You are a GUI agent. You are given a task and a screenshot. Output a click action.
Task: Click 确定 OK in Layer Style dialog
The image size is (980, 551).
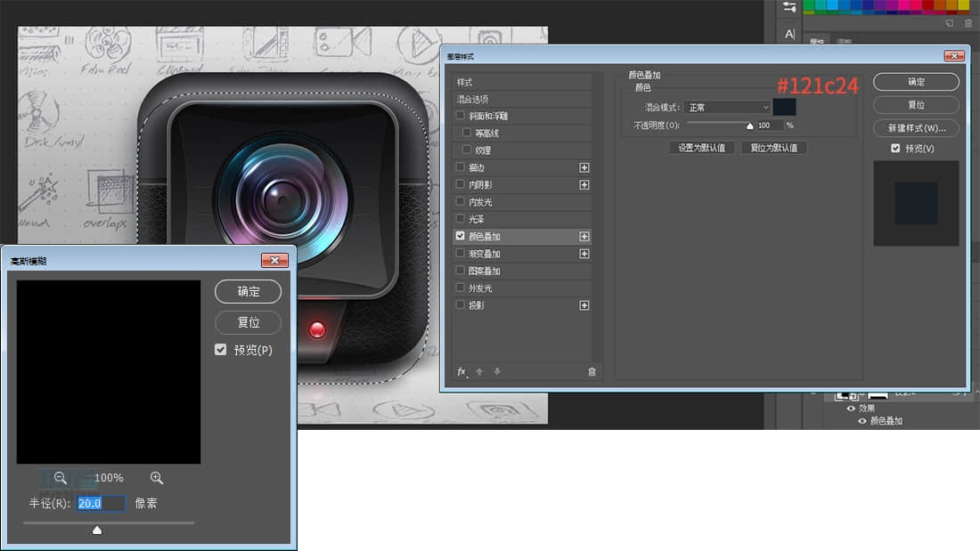click(x=916, y=82)
